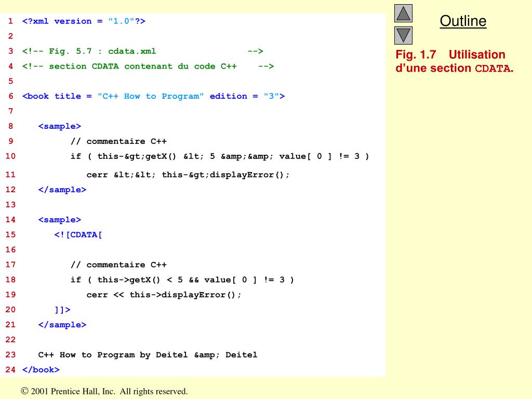Click the '<![CDATA[' marker on line 15

tap(78, 235)
